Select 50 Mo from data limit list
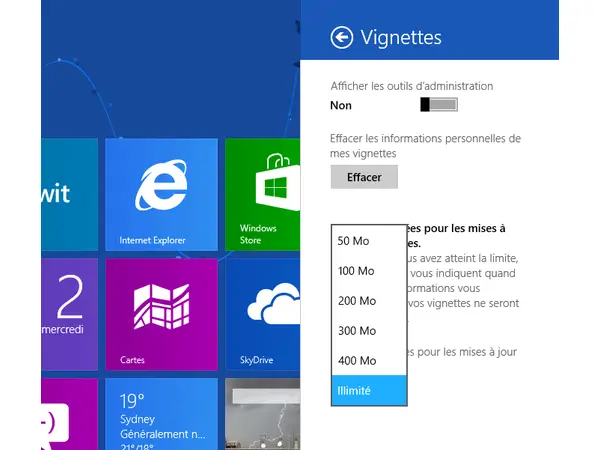The width and height of the screenshot is (600, 450). 369,241
